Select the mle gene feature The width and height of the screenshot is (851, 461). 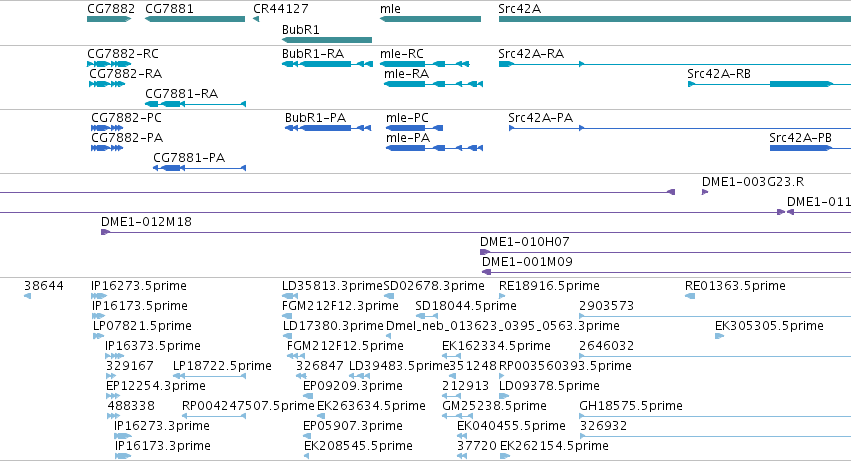click(x=430, y=19)
